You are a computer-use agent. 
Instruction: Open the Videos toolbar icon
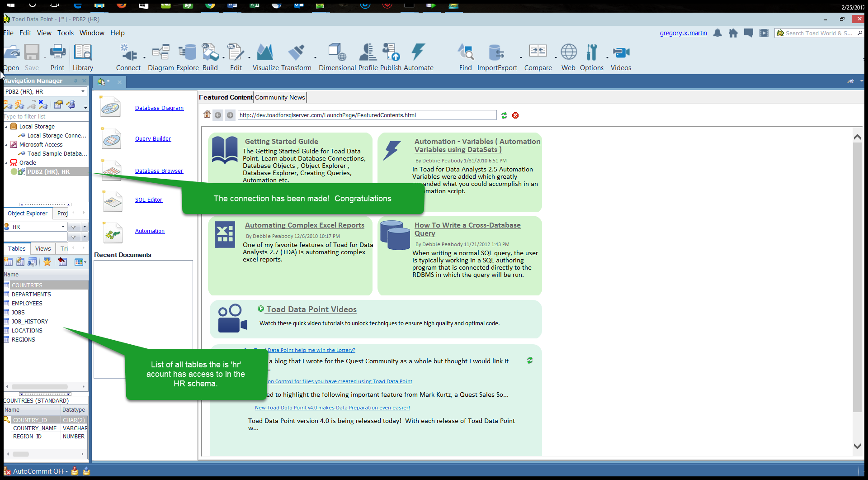coord(621,57)
